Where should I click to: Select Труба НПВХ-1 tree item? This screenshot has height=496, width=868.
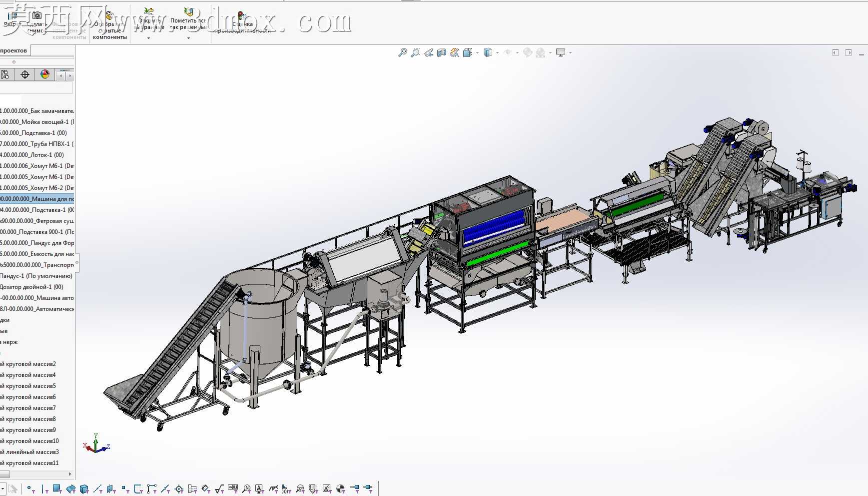(37, 144)
